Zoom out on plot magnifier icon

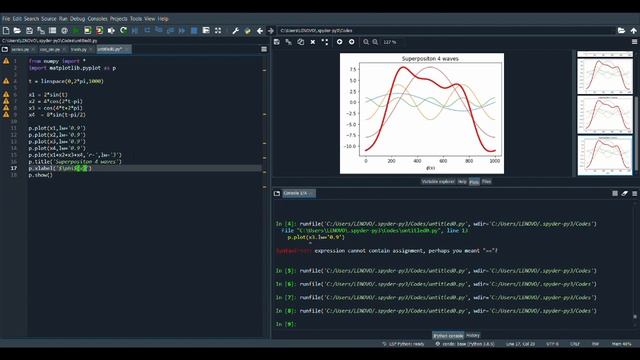pos(366,42)
